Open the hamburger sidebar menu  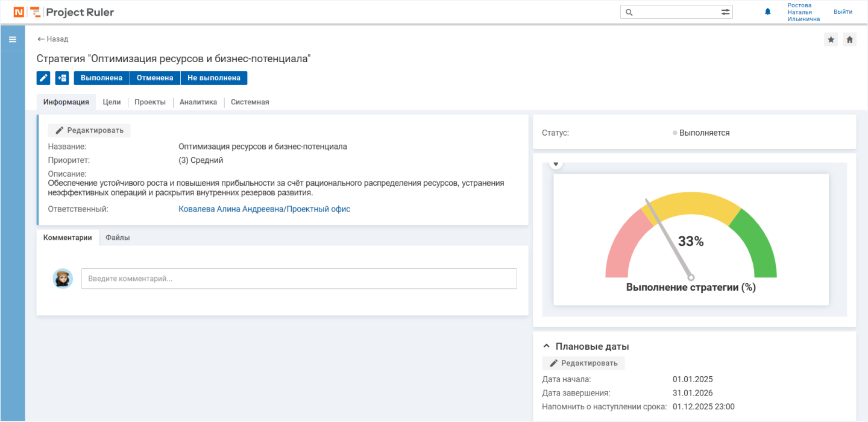click(12, 39)
